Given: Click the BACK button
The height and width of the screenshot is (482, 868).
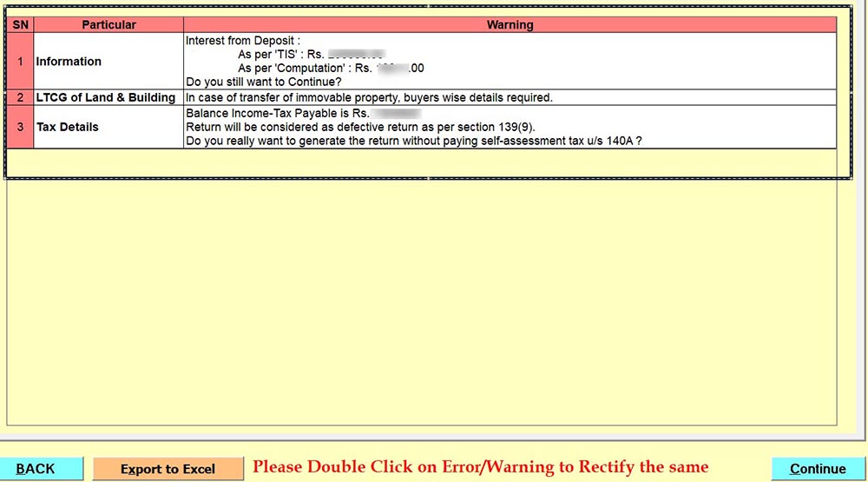Looking at the screenshot, I should pyautogui.click(x=36, y=469).
